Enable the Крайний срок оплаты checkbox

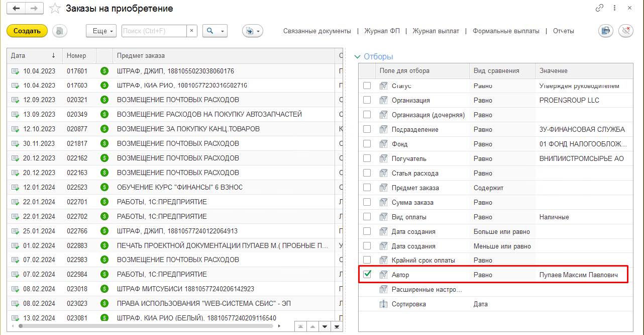pos(367,260)
